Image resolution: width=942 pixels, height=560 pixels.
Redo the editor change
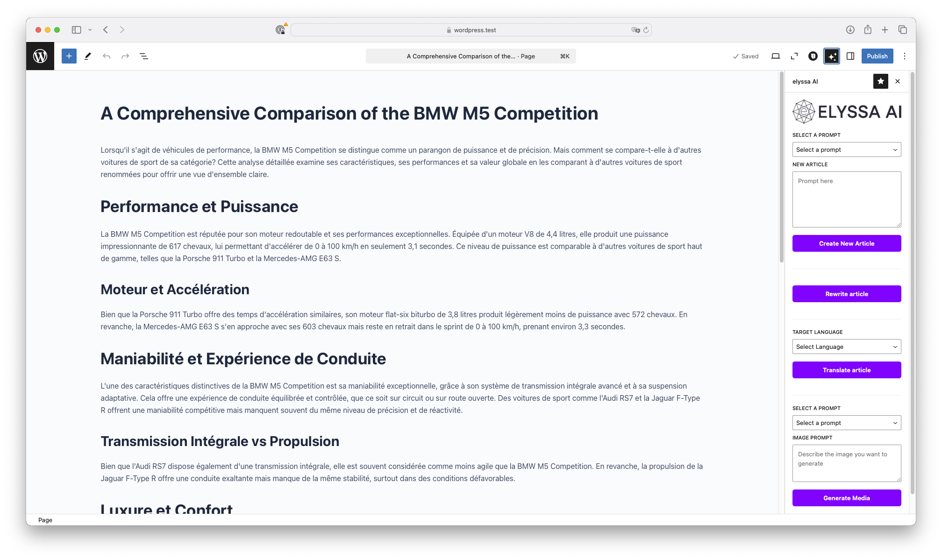(x=125, y=56)
